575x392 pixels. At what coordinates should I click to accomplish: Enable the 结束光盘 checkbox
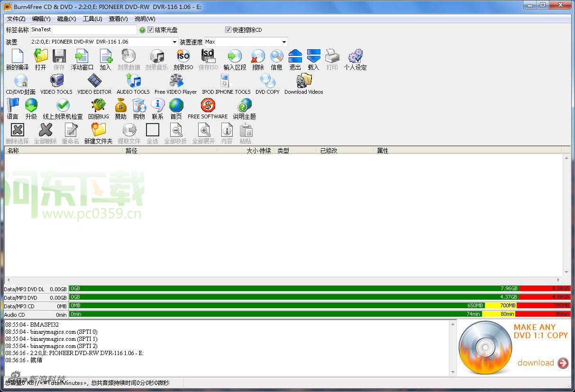tap(150, 29)
